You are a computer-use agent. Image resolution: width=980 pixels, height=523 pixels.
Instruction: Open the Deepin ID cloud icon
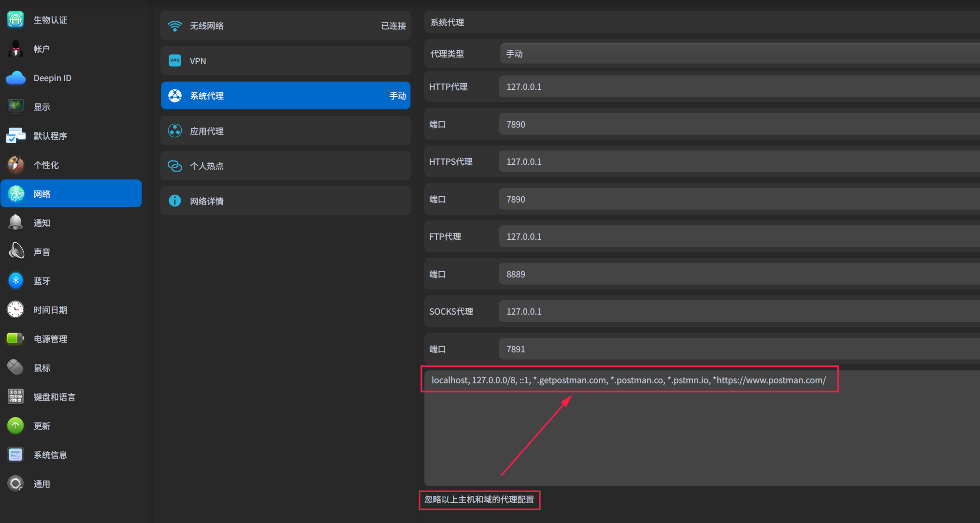tap(15, 78)
